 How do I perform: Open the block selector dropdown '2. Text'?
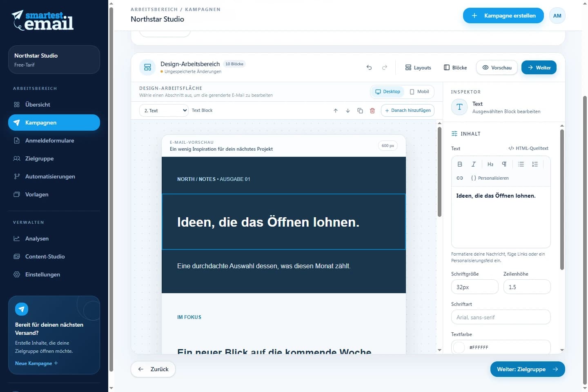[x=164, y=111]
